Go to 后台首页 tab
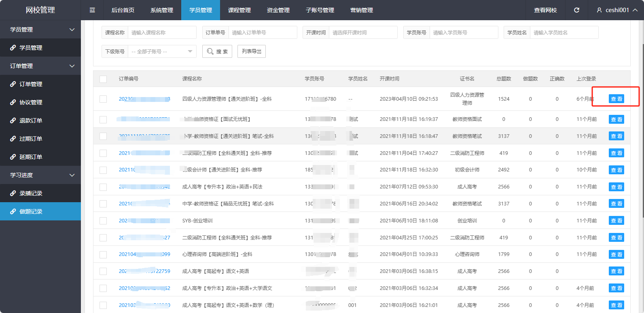Image resolution: width=644 pixels, height=313 pixels. [x=123, y=10]
